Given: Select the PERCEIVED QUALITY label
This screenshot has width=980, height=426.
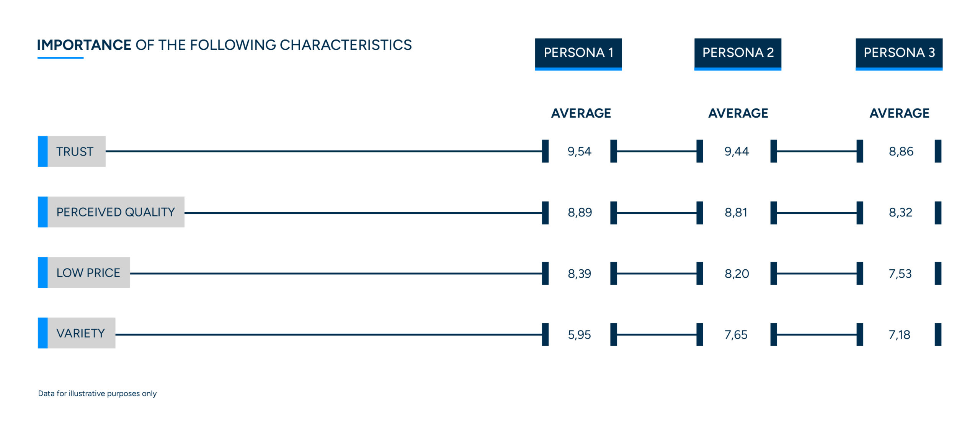Looking at the screenshot, I should [x=115, y=212].
